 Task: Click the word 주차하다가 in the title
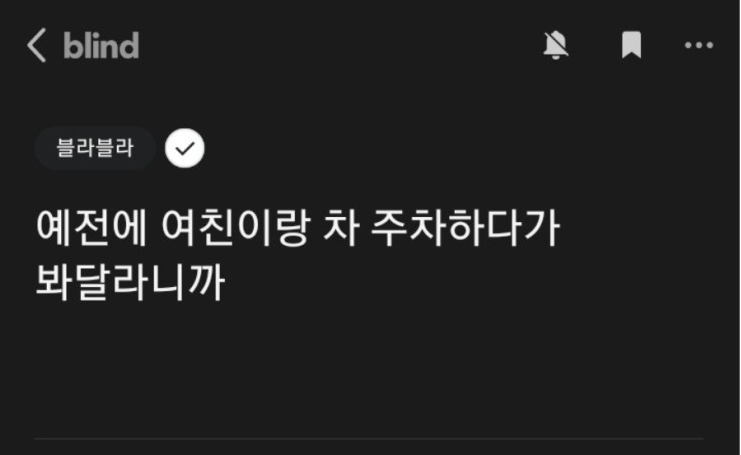point(466,228)
